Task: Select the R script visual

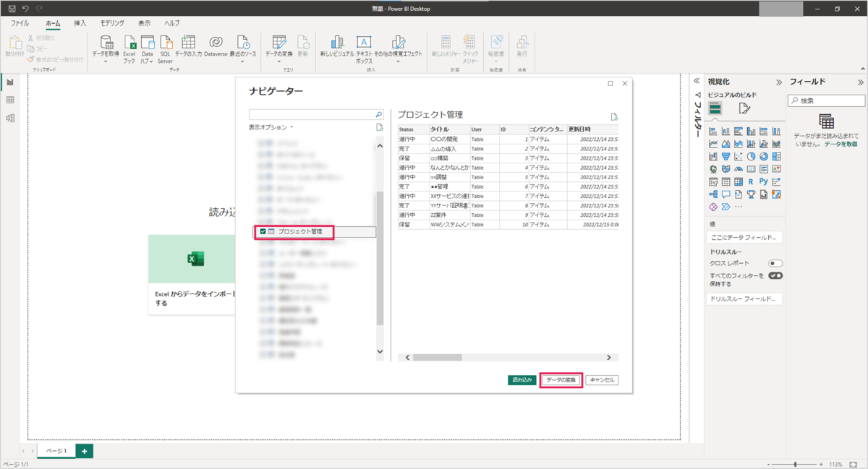Action: 751,181
